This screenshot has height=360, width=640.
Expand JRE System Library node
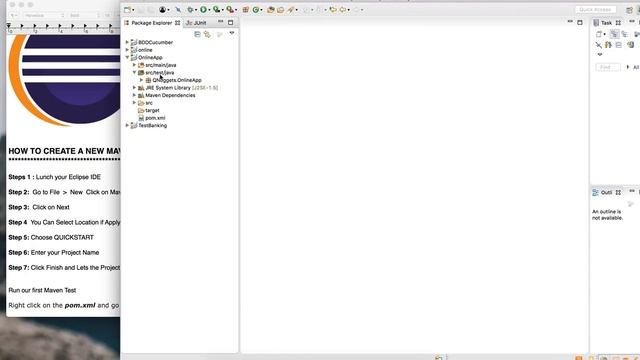point(134,88)
